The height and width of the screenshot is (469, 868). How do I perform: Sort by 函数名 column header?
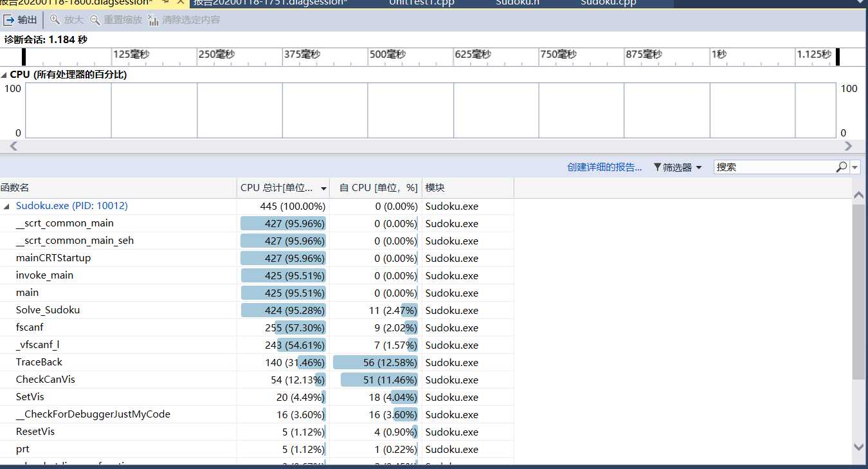pyautogui.click(x=118, y=188)
